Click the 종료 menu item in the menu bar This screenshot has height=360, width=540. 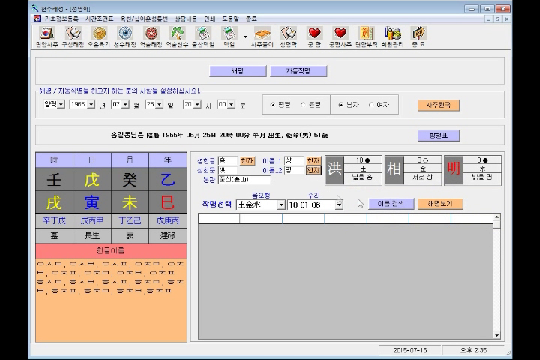point(251,19)
